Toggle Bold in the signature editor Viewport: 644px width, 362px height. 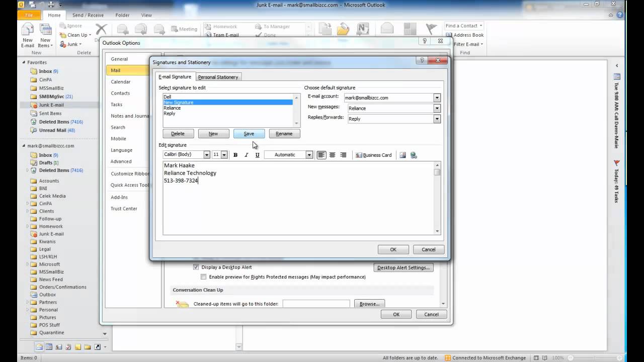coord(235,155)
